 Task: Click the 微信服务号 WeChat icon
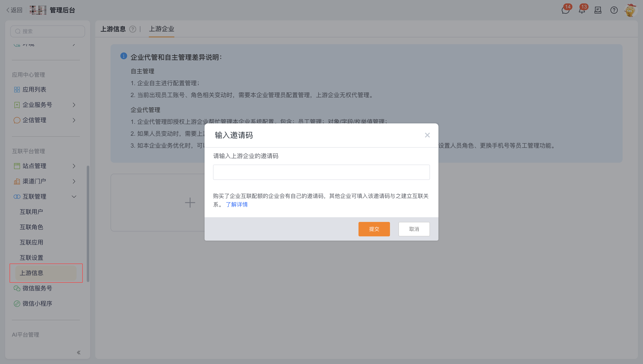pos(17,288)
